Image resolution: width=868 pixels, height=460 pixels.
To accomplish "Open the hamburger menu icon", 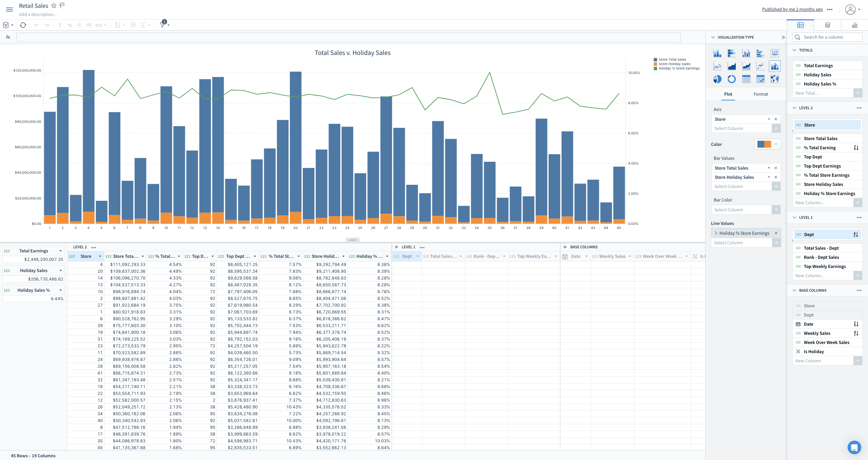I will 9,9.
